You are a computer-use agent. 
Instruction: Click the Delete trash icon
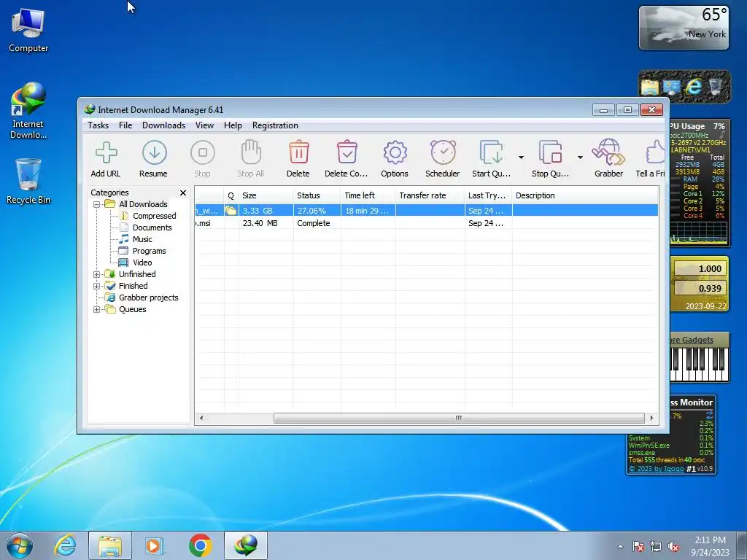298,158
